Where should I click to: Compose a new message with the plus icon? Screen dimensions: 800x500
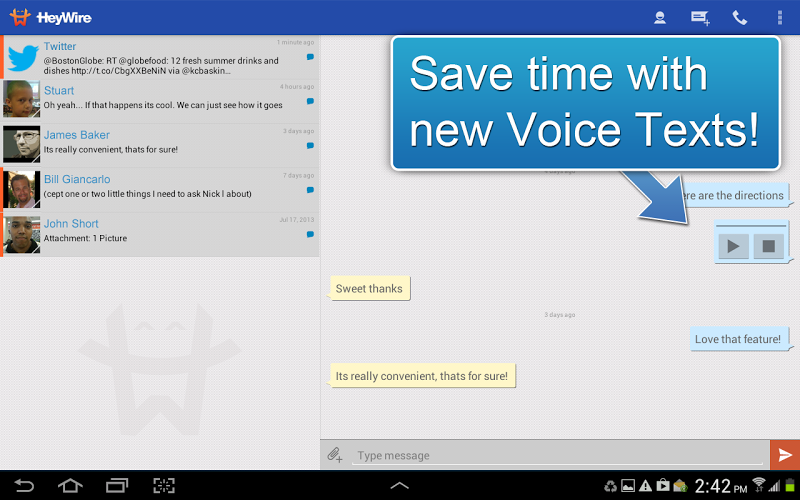[700, 18]
